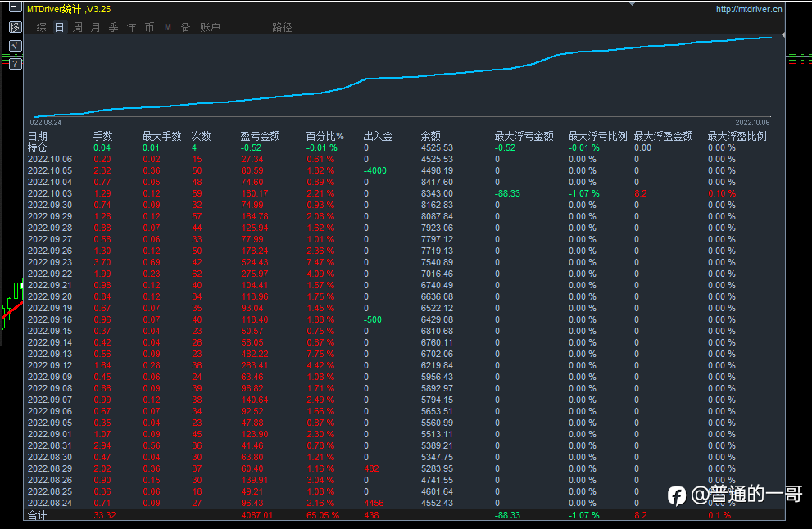This screenshot has width=812, height=529.
Task: Open the http://mtdriver.cn link
Action: [749, 10]
